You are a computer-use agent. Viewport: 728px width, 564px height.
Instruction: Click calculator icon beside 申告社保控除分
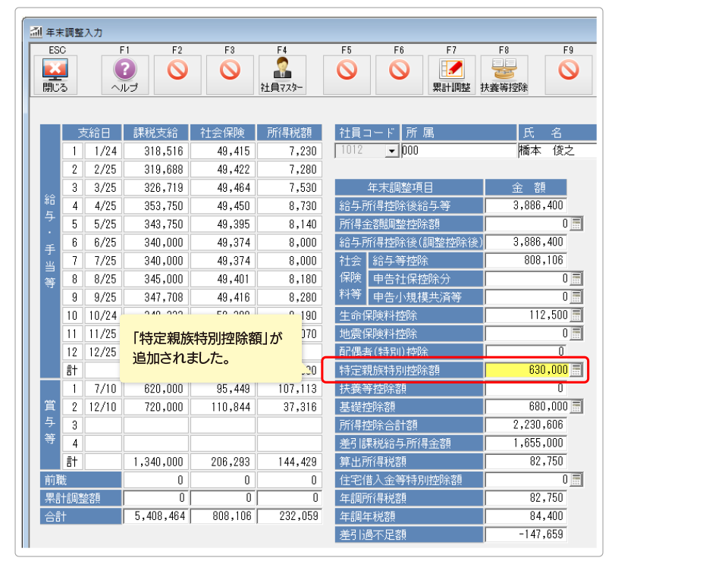[x=576, y=279]
